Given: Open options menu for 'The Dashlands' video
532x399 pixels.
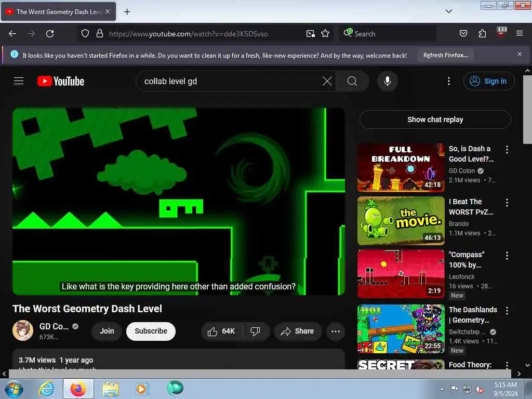Looking at the screenshot, I should click(x=507, y=311).
